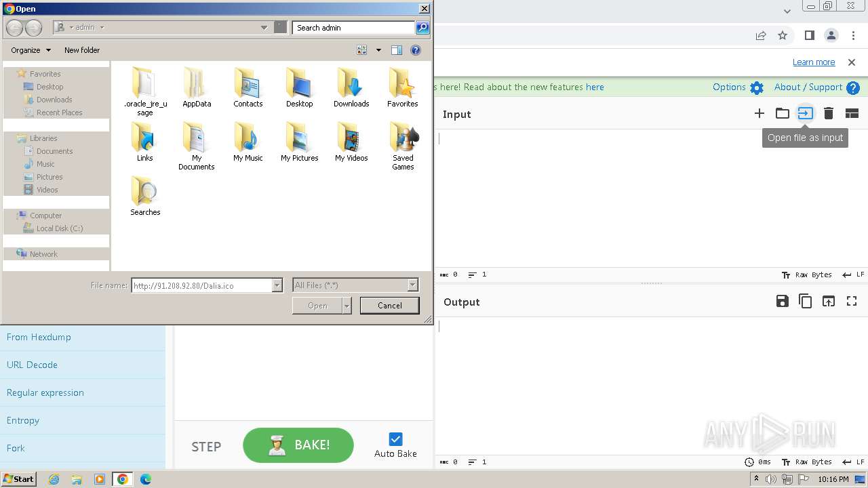868x488 pixels.
Task: Open folder as input icon
Action: [783, 113]
